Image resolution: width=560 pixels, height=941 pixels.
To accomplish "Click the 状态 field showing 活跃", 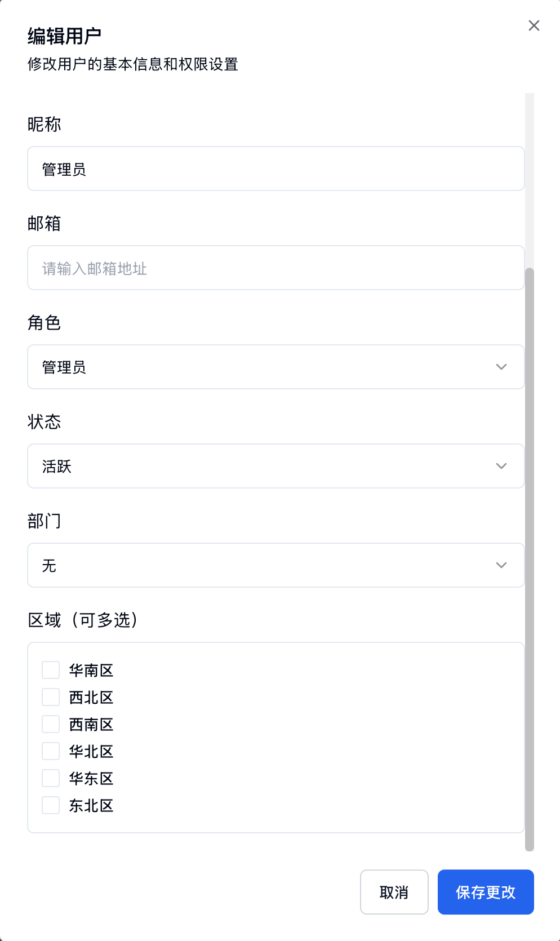I will pyautogui.click(x=254, y=466).
